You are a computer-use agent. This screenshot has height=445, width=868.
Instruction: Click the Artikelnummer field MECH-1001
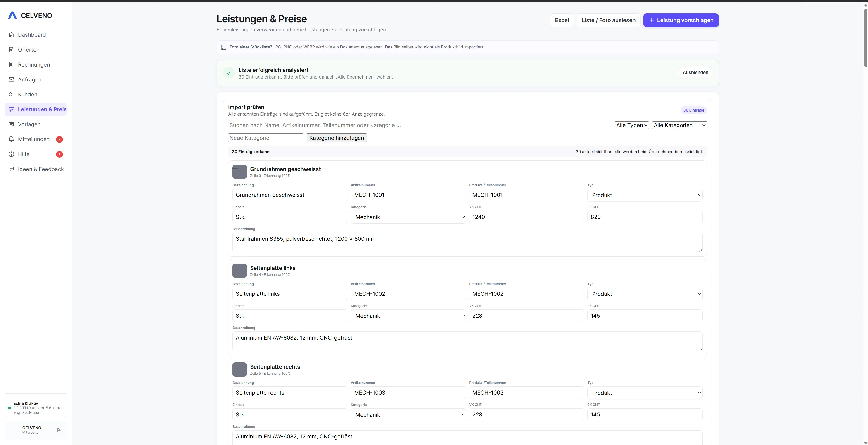[x=408, y=195]
